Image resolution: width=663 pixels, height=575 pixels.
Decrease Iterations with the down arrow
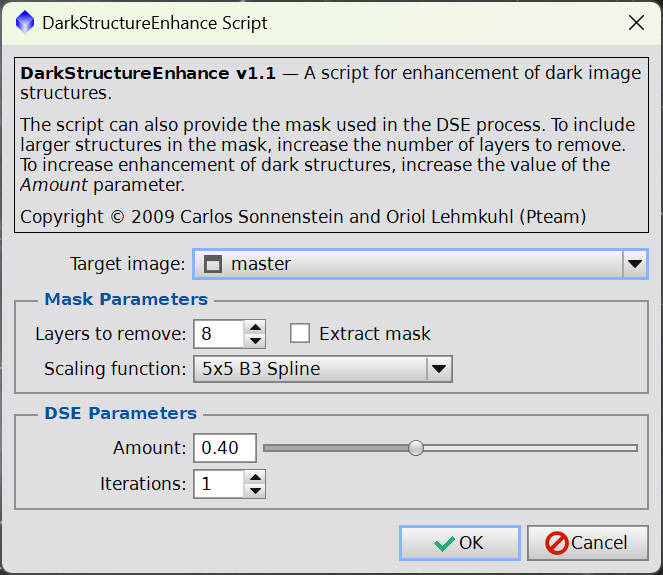[255, 491]
